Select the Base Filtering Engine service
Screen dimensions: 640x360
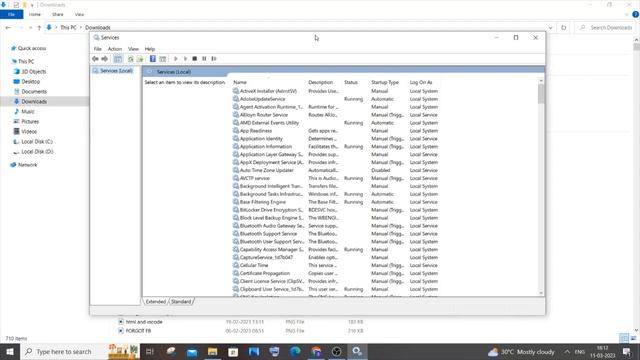[336, 202]
